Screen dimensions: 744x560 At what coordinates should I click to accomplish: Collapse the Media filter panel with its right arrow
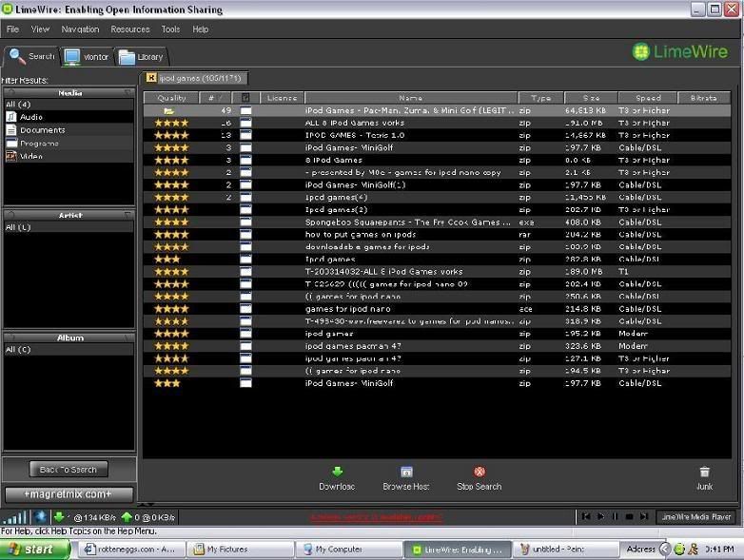coord(127,92)
